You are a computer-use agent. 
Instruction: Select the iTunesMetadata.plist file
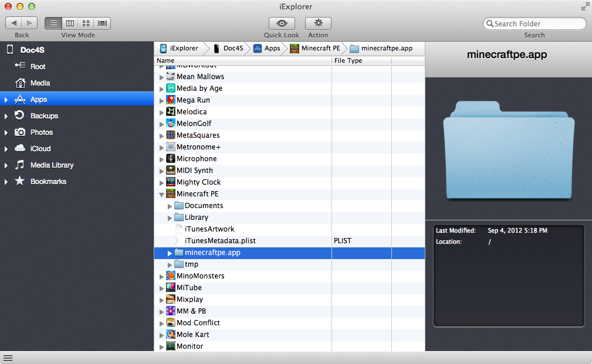[220, 241]
